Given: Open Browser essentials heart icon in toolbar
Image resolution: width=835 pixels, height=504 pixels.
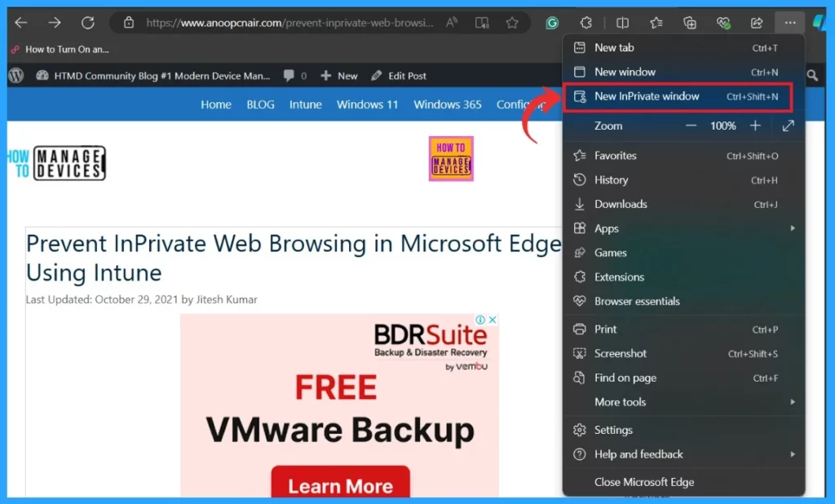Looking at the screenshot, I should tap(723, 22).
